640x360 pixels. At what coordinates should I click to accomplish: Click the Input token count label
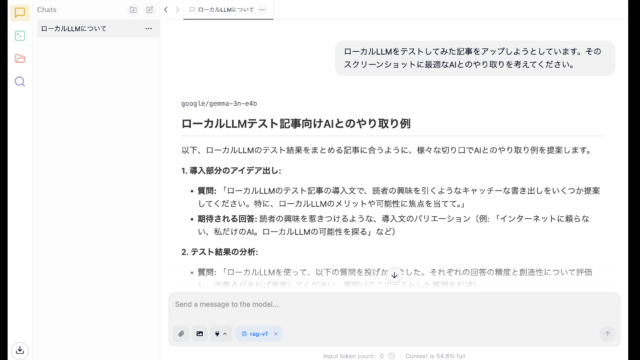coord(353,356)
